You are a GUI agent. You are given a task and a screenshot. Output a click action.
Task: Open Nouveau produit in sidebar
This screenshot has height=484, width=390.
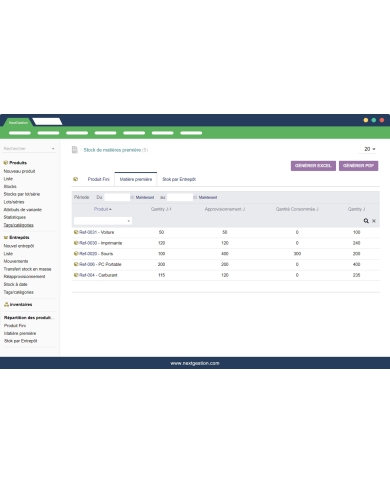[x=19, y=171]
